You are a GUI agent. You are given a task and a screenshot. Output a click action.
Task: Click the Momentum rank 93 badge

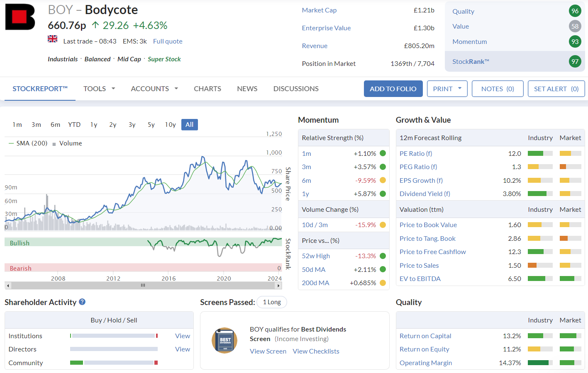[575, 41]
